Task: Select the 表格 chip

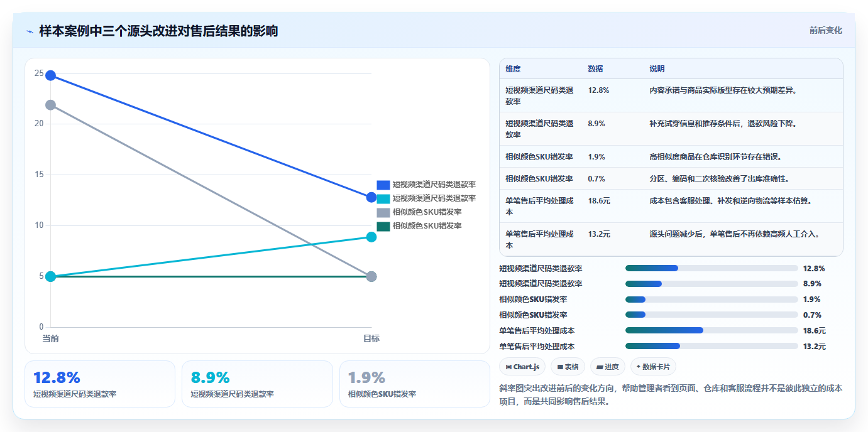Action: pyautogui.click(x=568, y=367)
